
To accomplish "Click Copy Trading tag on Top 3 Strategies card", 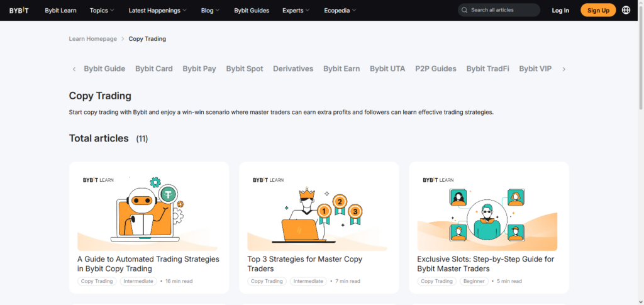I will [267, 281].
